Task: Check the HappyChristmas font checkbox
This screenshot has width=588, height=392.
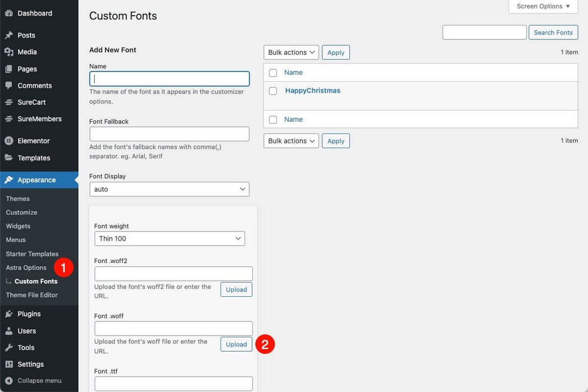Action: tap(273, 91)
